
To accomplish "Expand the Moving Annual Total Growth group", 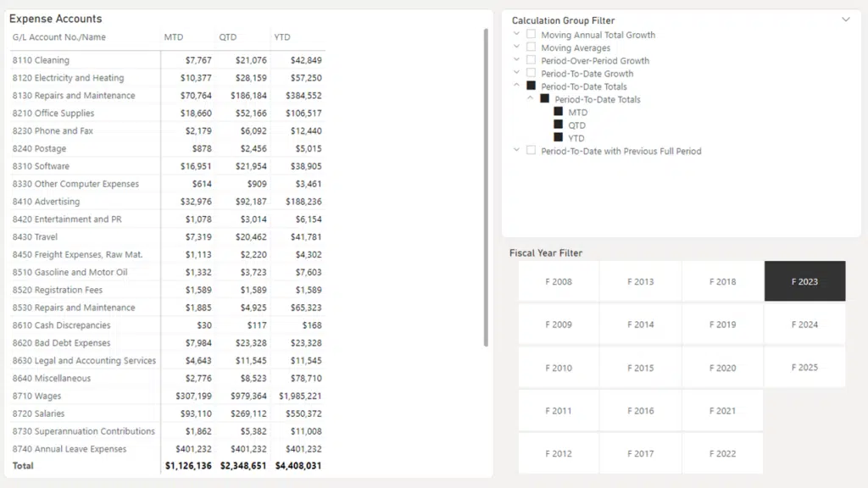I will [x=517, y=35].
